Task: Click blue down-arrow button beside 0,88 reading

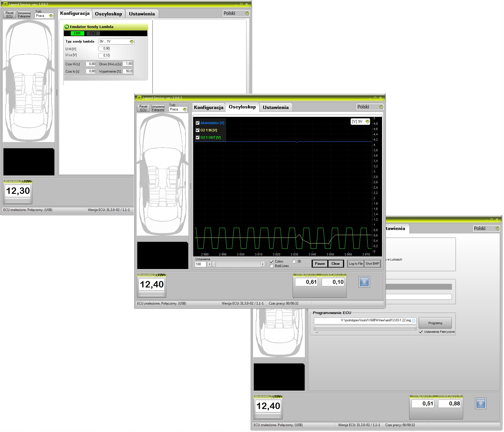Action: [x=480, y=403]
